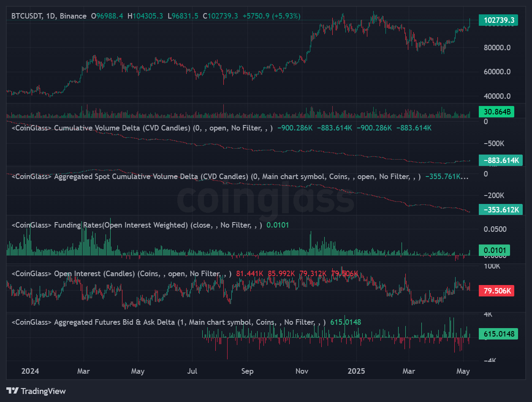Click the 0.0101 funding rate tag

pyautogui.click(x=494, y=250)
